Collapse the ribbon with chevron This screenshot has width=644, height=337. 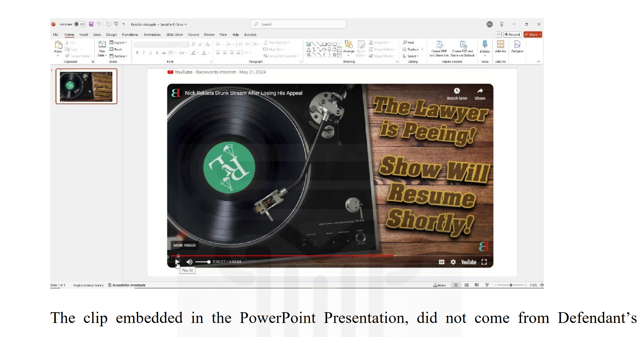point(538,62)
